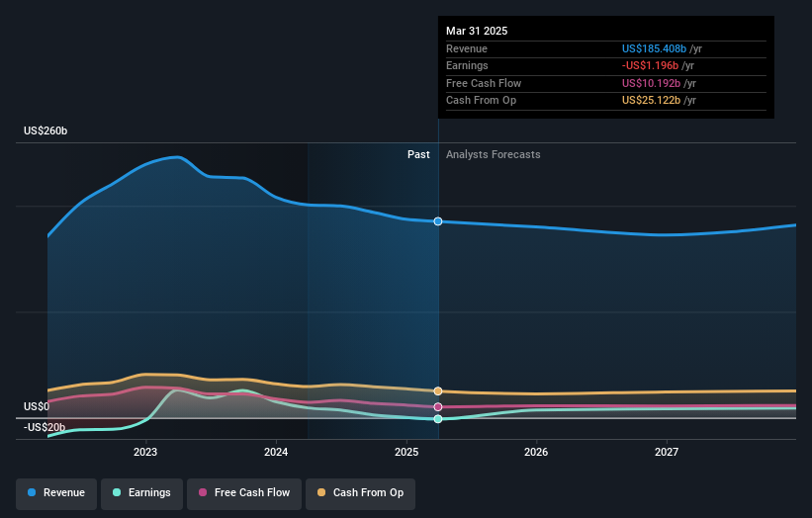Click the US$0 y-axis label

tap(37, 406)
